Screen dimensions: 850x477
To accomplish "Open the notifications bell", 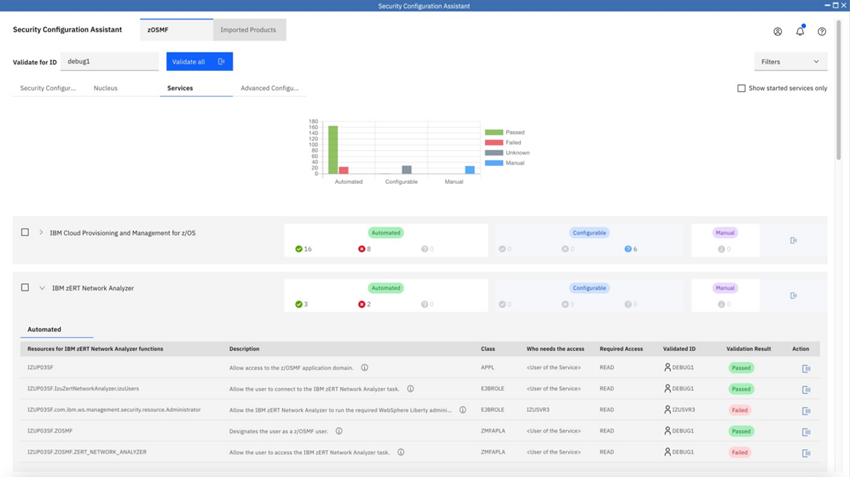I will point(800,31).
